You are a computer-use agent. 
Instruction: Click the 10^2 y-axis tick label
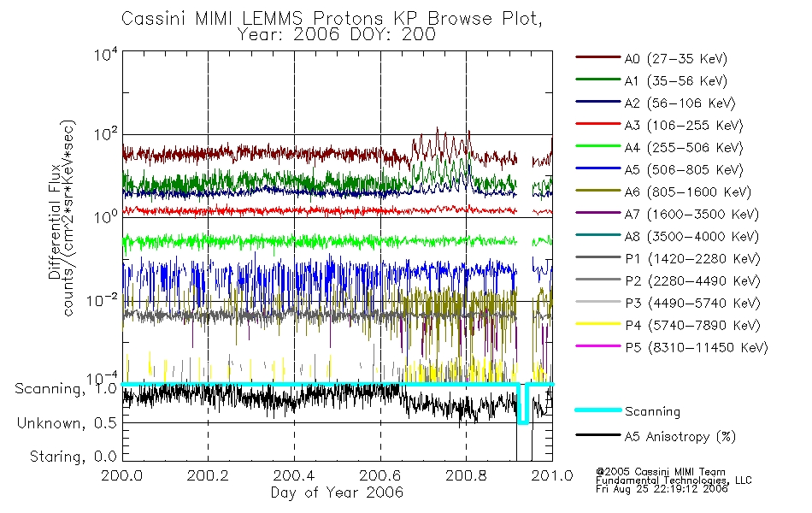106,134
